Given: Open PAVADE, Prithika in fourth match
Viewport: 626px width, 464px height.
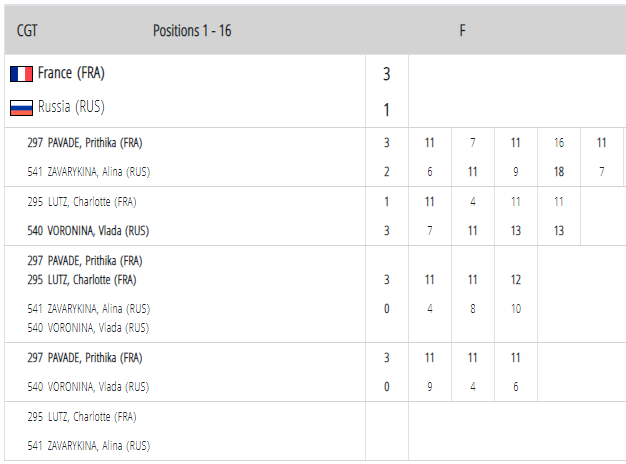Looking at the screenshot, I should [x=85, y=358].
